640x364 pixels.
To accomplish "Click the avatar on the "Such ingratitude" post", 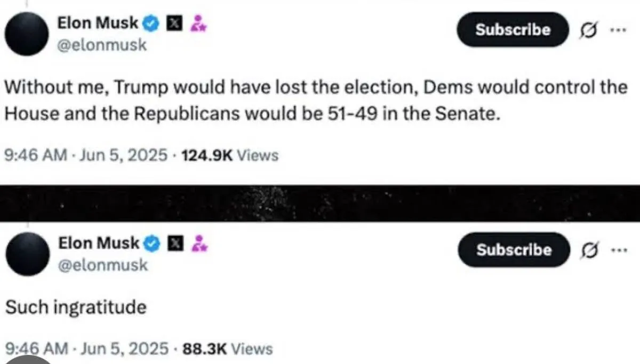I will click(26, 254).
